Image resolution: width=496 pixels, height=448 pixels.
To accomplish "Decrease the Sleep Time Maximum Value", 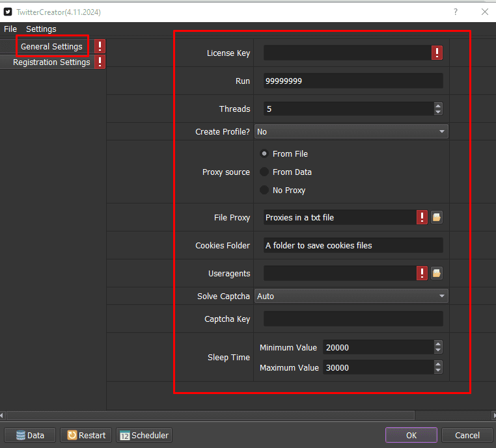I will (438, 371).
